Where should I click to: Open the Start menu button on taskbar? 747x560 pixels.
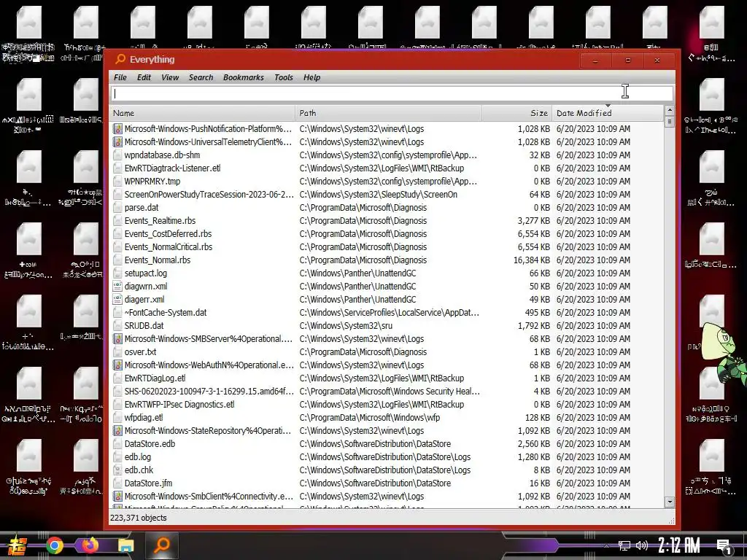[16, 545]
